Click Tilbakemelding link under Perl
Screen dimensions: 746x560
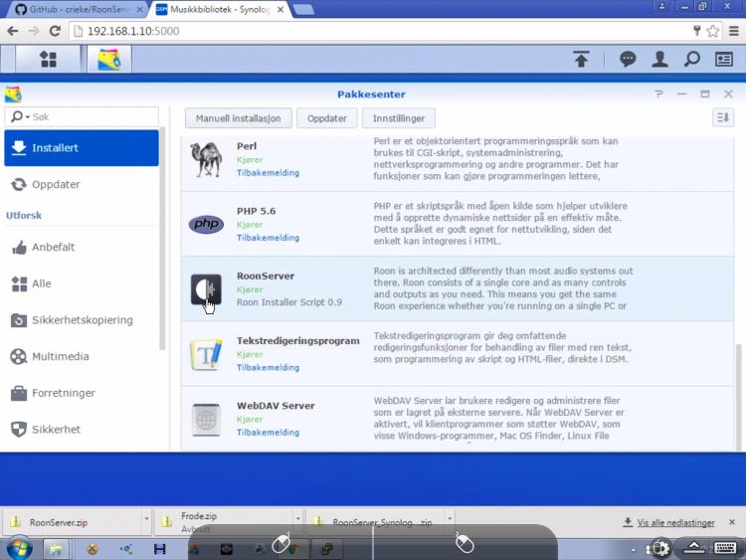pos(268,173)
